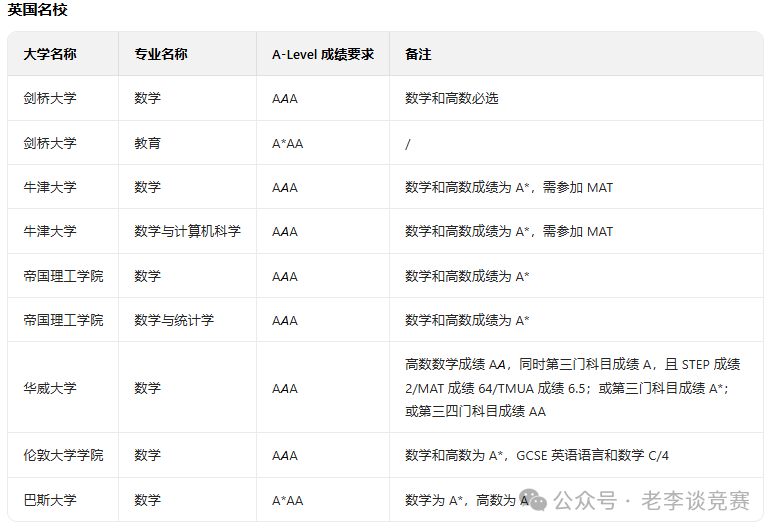Viewport: 774px width, 531px height.
Task: Click the 大学名称 column header
Action: (50, 54)
